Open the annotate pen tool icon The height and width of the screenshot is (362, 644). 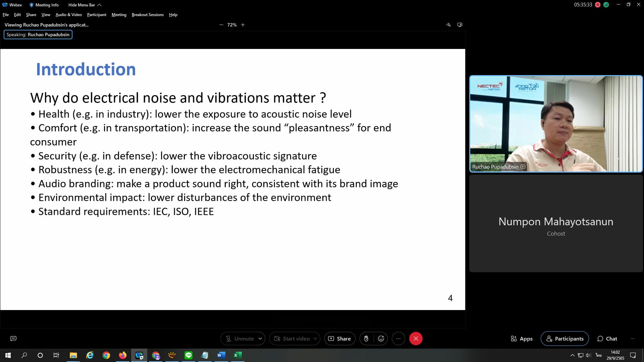click(x=448, y=25)
